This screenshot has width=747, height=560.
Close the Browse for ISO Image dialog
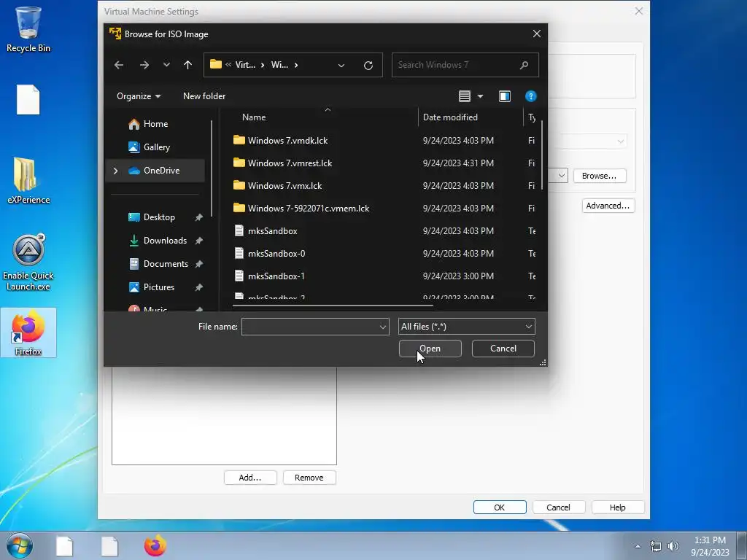536,34
